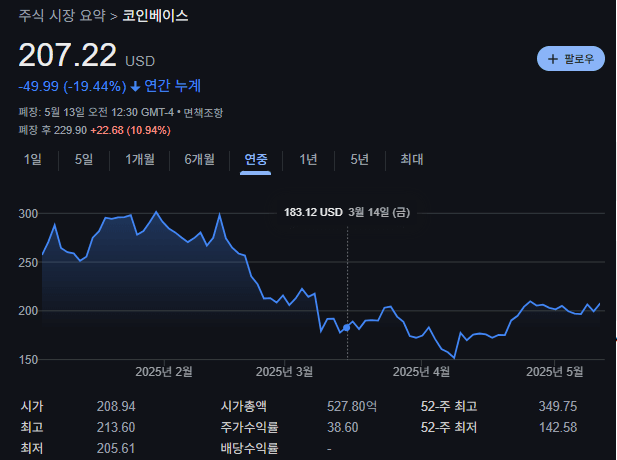Image resolution: width=617 pixels, height=460 pixels.
Task: View the 1년 price chart
Action: click(309, 159)
